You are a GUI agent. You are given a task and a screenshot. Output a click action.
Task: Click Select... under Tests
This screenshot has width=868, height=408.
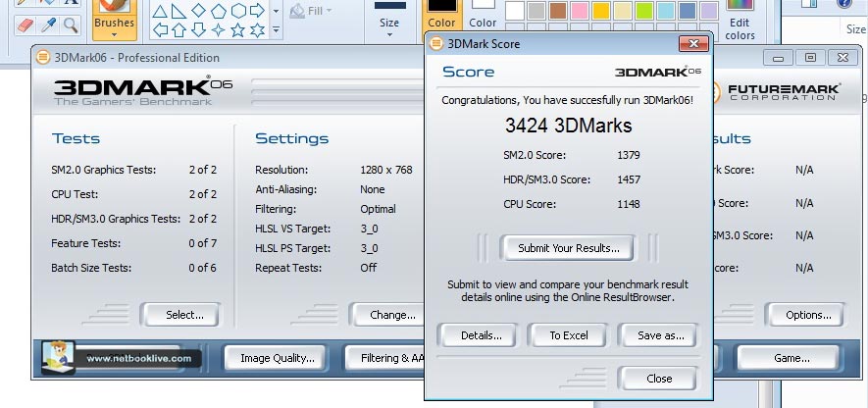tap(179, 315)
